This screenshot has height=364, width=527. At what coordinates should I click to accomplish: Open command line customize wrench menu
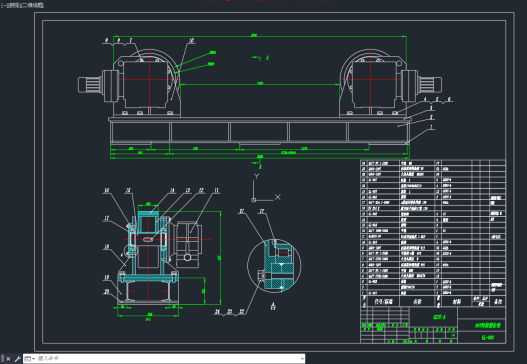pos(17,359)
